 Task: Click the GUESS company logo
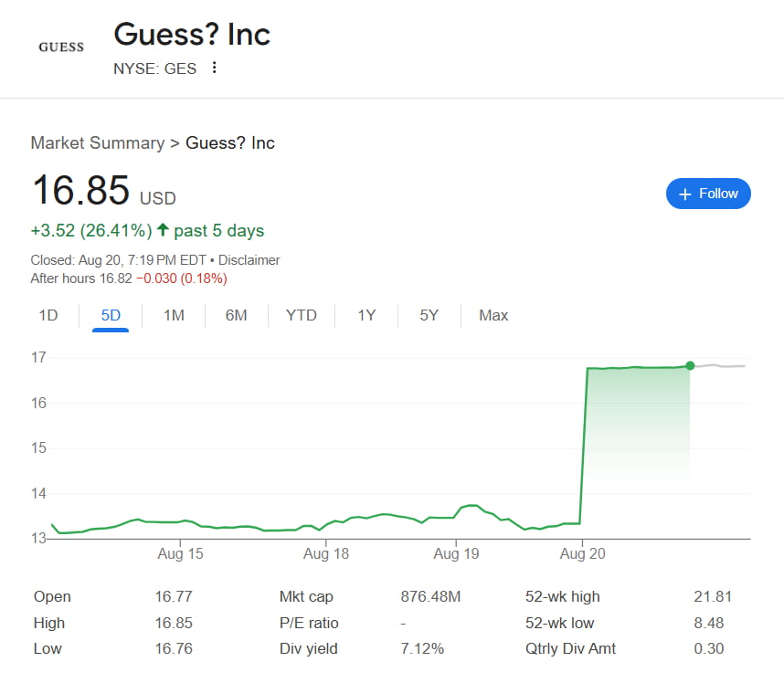[61, 47]
